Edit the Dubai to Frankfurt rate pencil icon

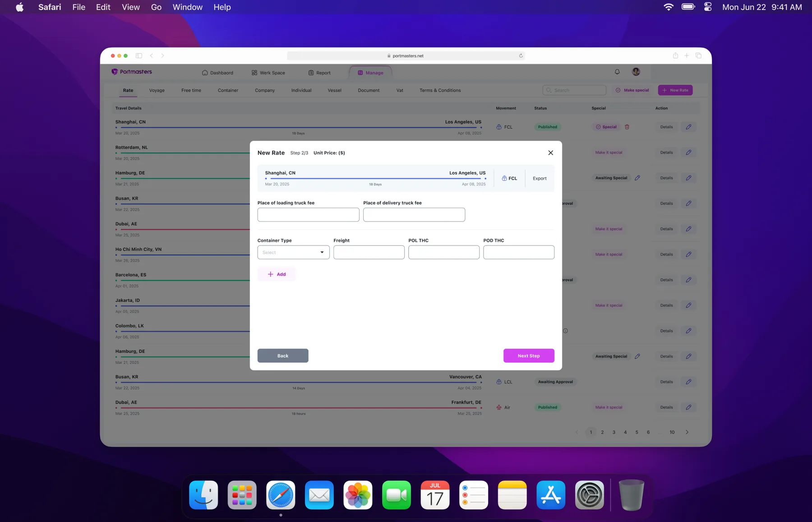[x=688, y=407]
